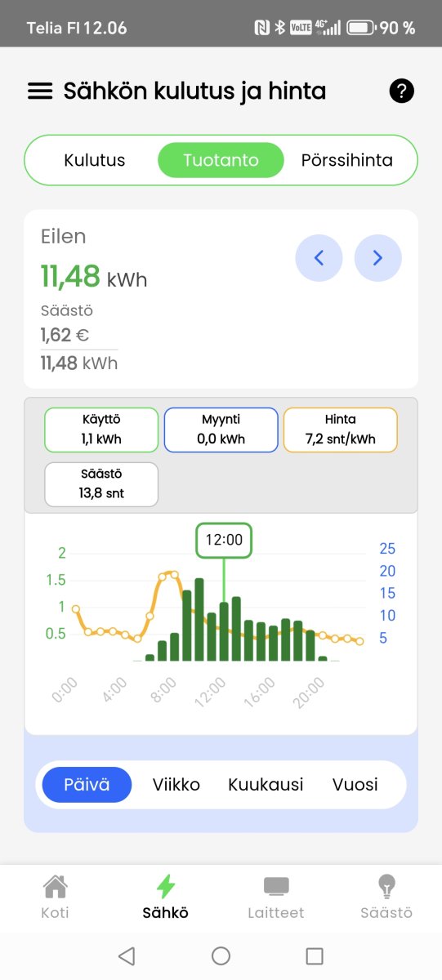Tap the Android recent apps square
The image size is (442, 980).
pos(315,956)
